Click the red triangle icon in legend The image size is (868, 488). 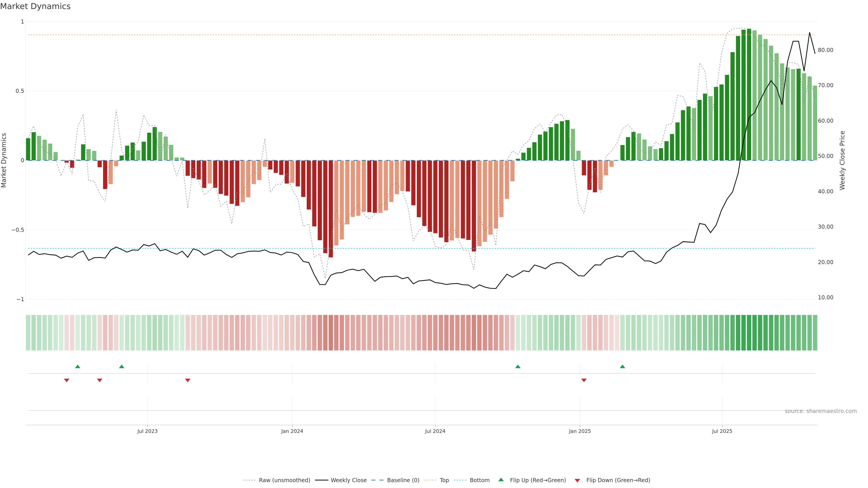[x=577, y=481]
